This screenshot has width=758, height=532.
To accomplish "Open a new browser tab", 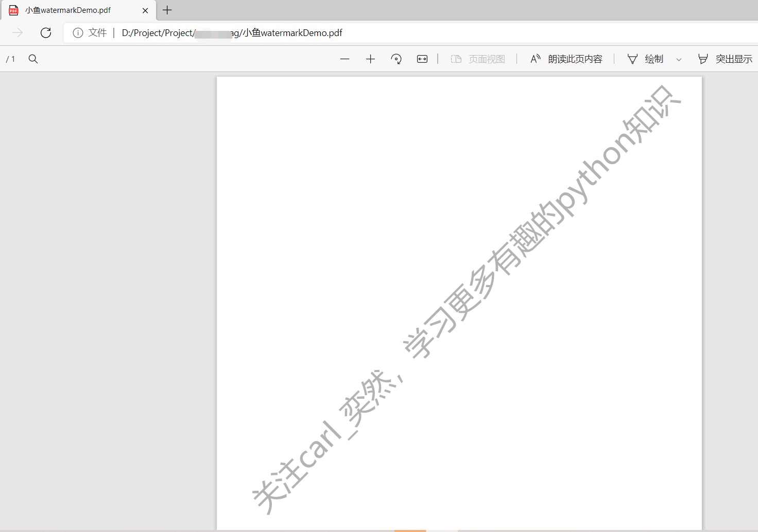I will point(167,10).
